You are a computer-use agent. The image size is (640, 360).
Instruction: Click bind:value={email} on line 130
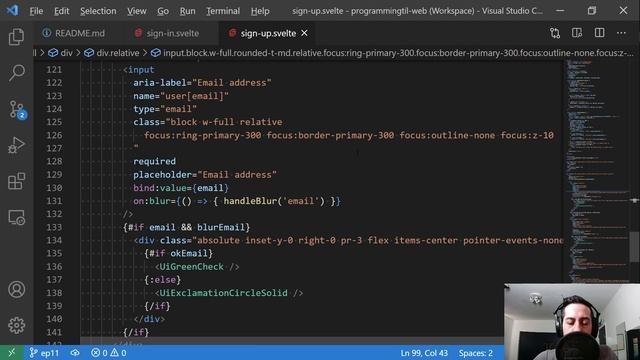(181, 188)
